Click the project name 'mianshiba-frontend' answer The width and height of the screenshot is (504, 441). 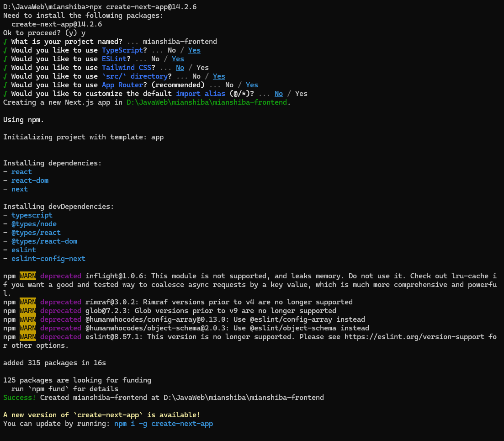(180, 42)
